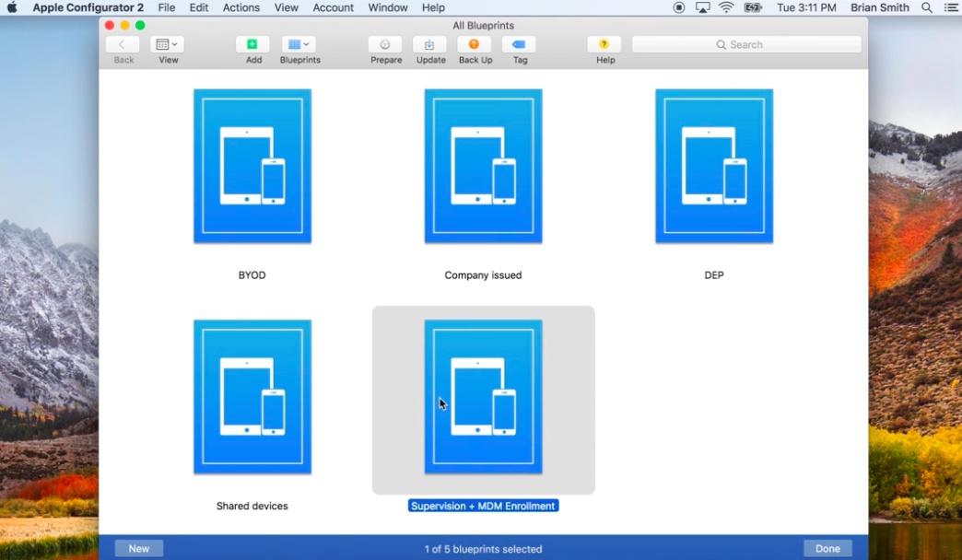Click the clock showing Tue 3:11 PM

click(806, 8)
